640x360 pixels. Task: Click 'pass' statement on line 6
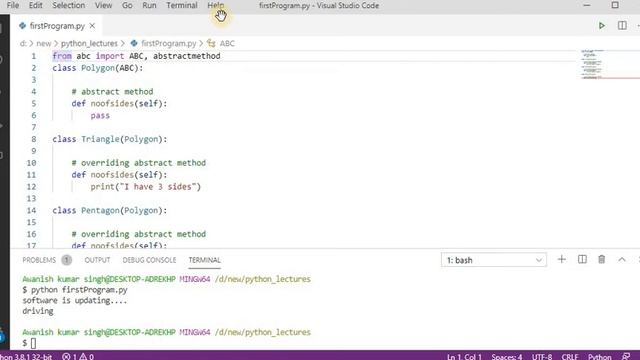tap(100, 116)
